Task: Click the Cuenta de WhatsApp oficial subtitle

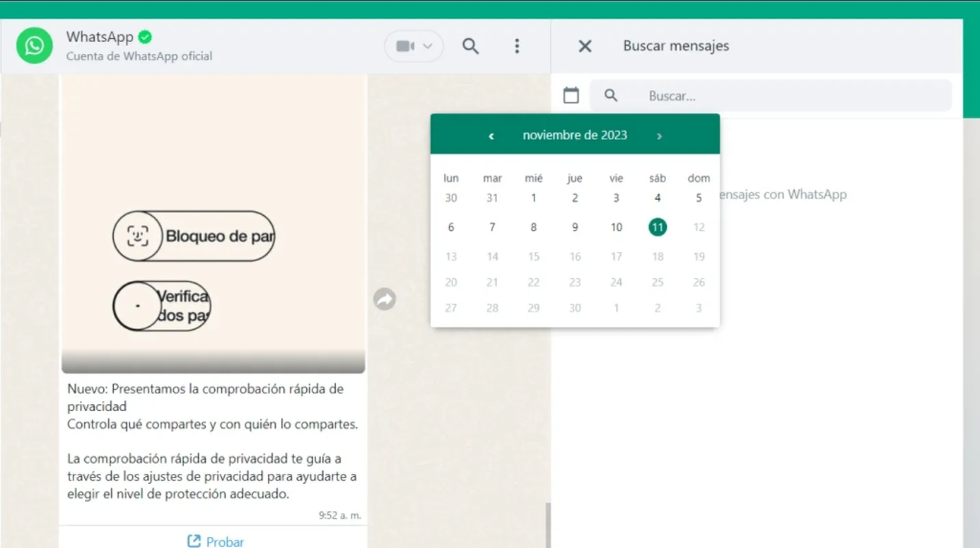Action: point(139,56)
